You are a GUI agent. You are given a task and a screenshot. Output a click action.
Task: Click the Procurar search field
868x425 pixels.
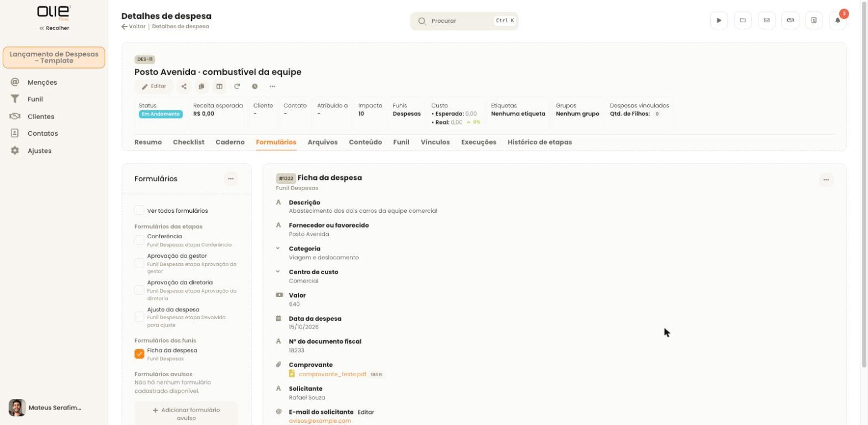point(464,21)
